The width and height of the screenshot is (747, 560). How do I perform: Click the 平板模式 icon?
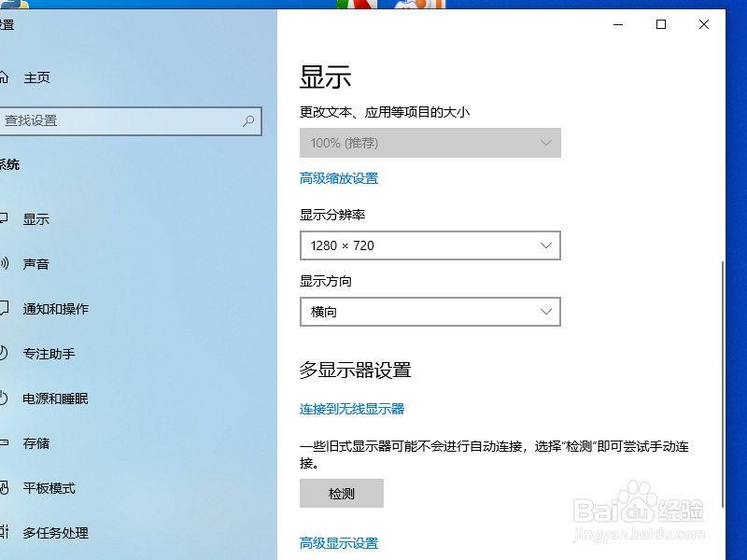click(4, 488)
